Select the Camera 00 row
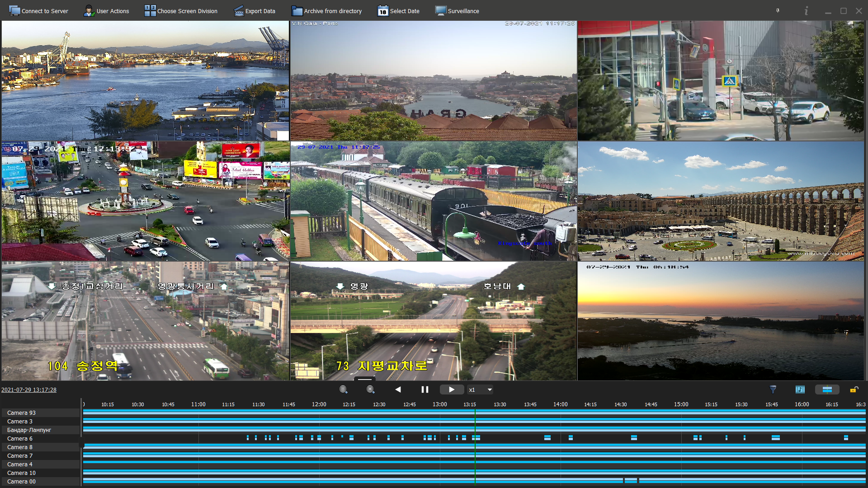 click(x=41, y=482)
